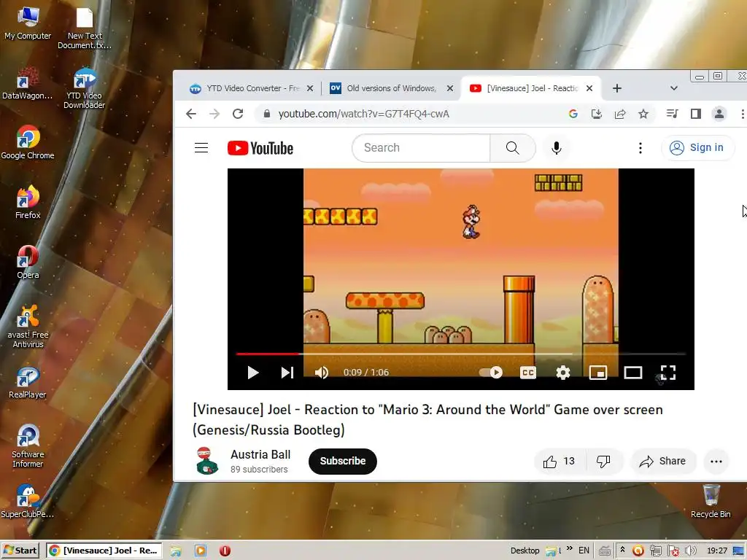This screenshot has height=560, width=747.
Task: Open Chrome media controls icon
Action: click(672, 114)
